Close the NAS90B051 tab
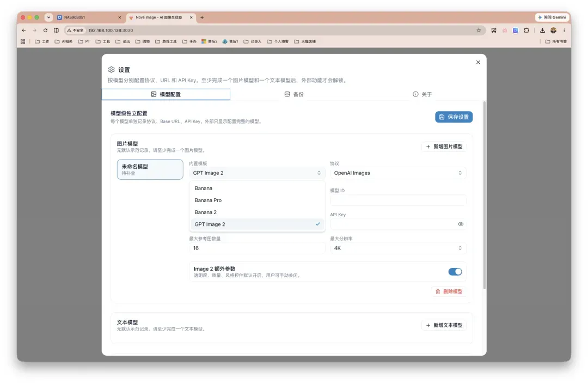This screenshot has width=588, height=384. point(120,17)
